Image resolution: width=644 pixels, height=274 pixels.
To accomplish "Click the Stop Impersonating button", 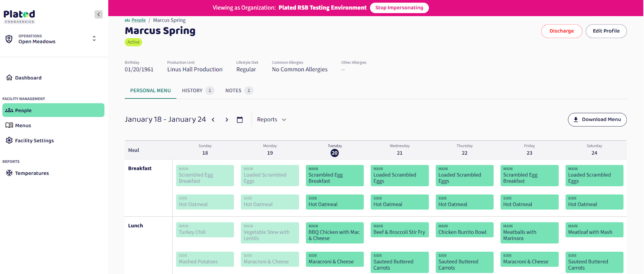I will 399,8.
